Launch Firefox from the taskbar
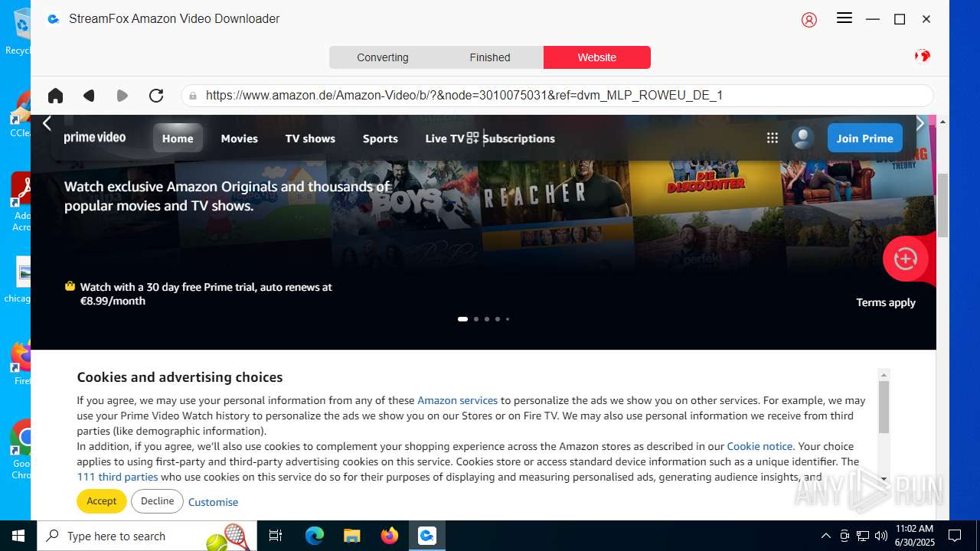The width and height of the screenshot is (980, 551). click(390, 536)
